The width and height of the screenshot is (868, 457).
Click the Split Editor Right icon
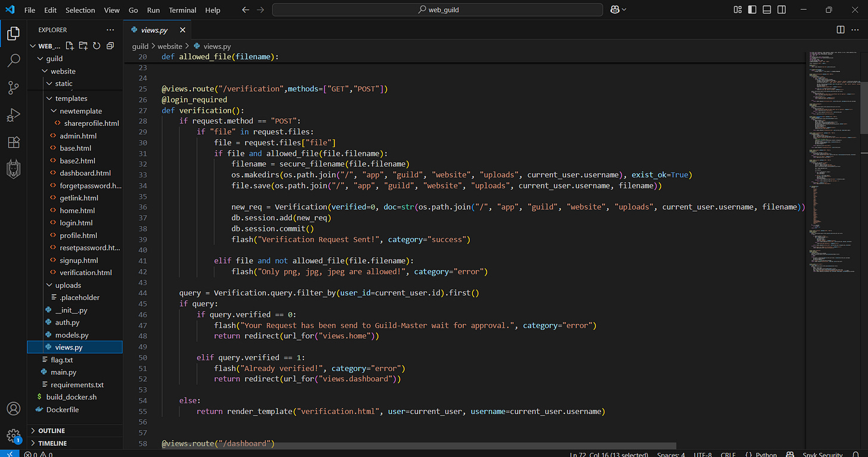coord(841,30)
